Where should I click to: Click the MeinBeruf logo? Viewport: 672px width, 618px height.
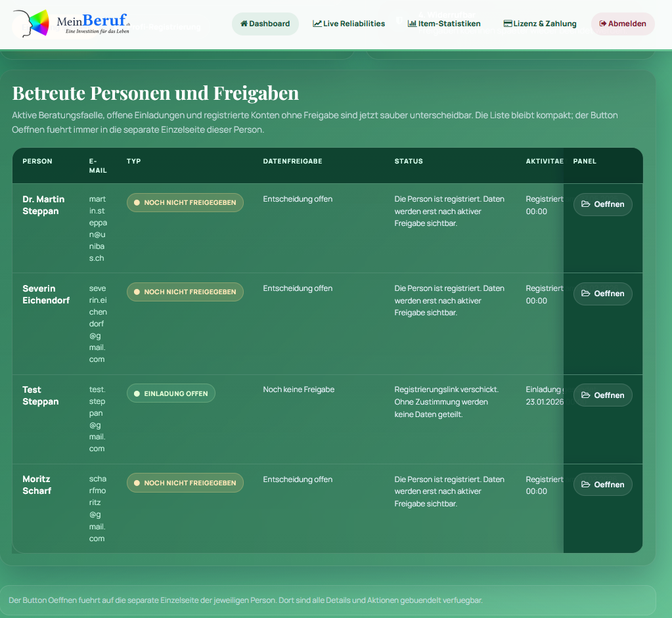click(x=71, y=24)
